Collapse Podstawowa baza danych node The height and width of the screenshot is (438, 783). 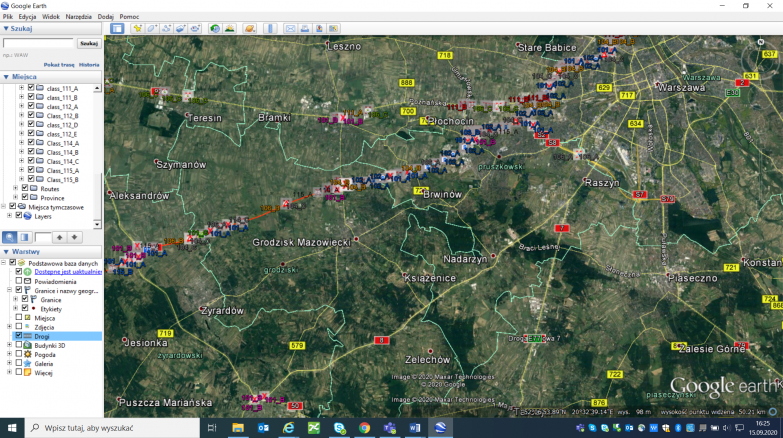pos(3,263)
